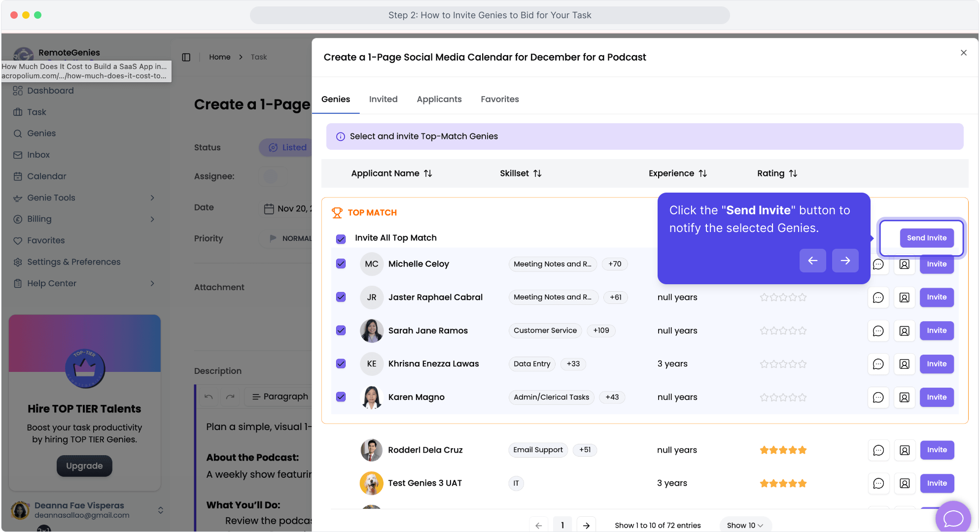
Task: Invite Test Genies 3 UAT
Action: click(937, 483)
